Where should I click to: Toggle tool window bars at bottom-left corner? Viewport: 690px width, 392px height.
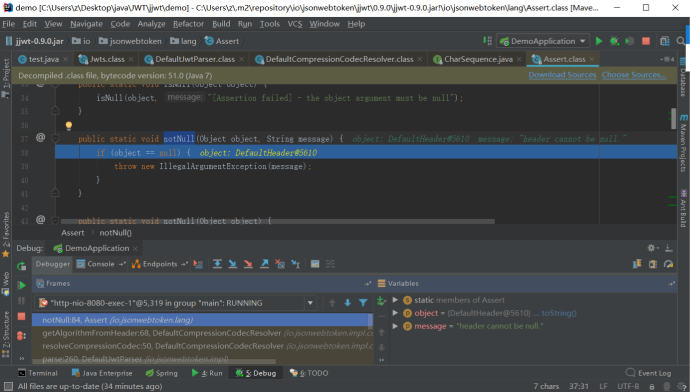(x=8, y=386)
